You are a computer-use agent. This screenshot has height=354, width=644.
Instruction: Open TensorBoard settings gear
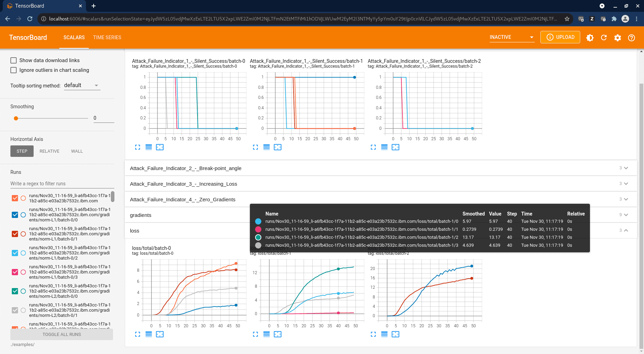click(x=618, y=37)
